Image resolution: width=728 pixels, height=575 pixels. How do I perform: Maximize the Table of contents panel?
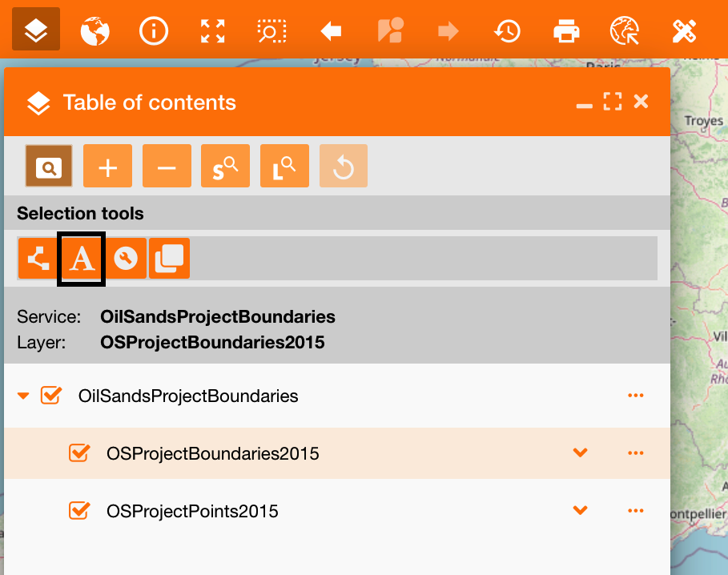coord(613,101)
